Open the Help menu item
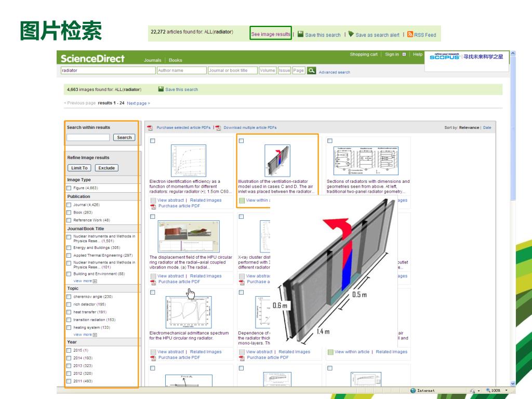 [418, 54]
